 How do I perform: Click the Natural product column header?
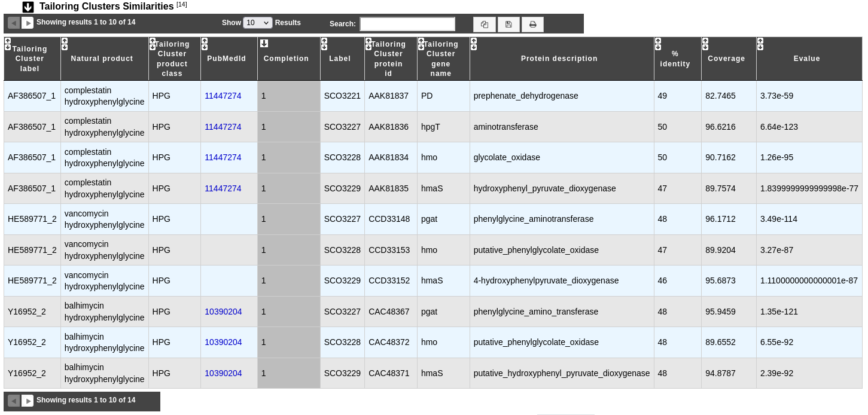point(105,59)
